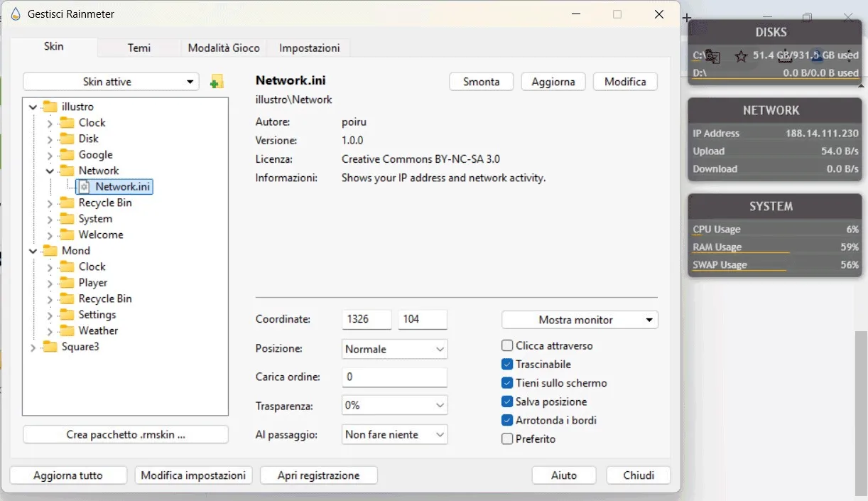Click the Network.ini file icon
The height and width of the screenshot is (501, 868).
pyautogui.click(x=85, y=187)
